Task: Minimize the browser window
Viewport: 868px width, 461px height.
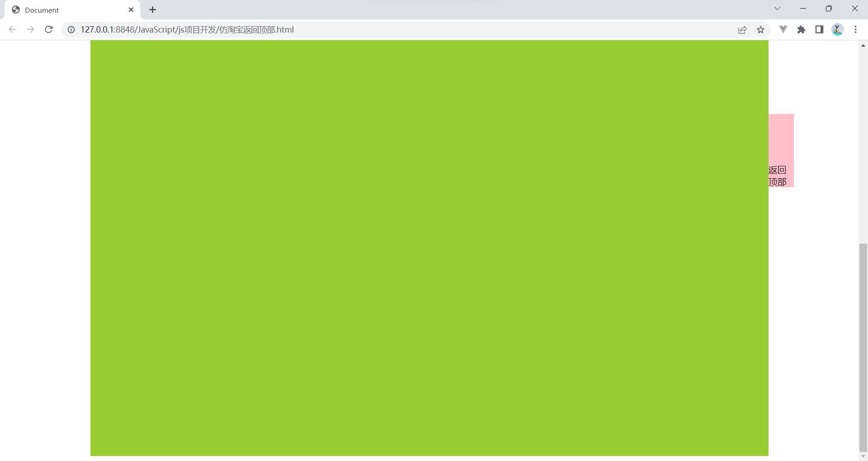Action: coord(803,9)
